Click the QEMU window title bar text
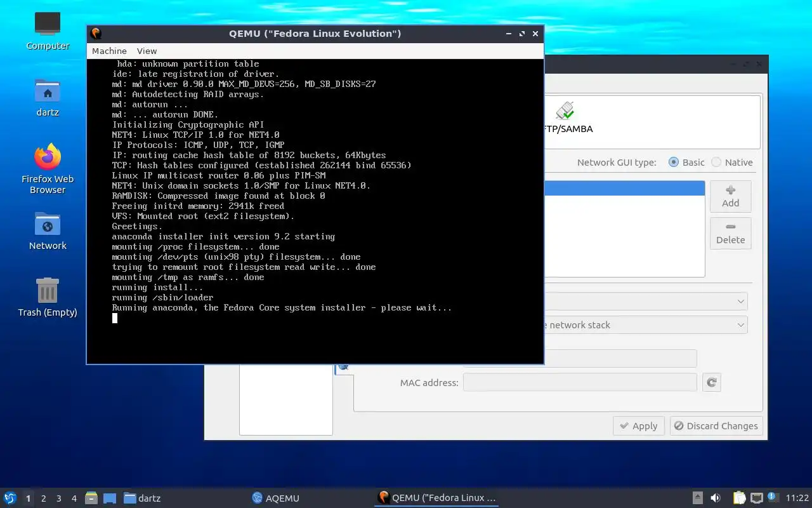812x508 pixels. pyautogui.click(x=315, y=34)
